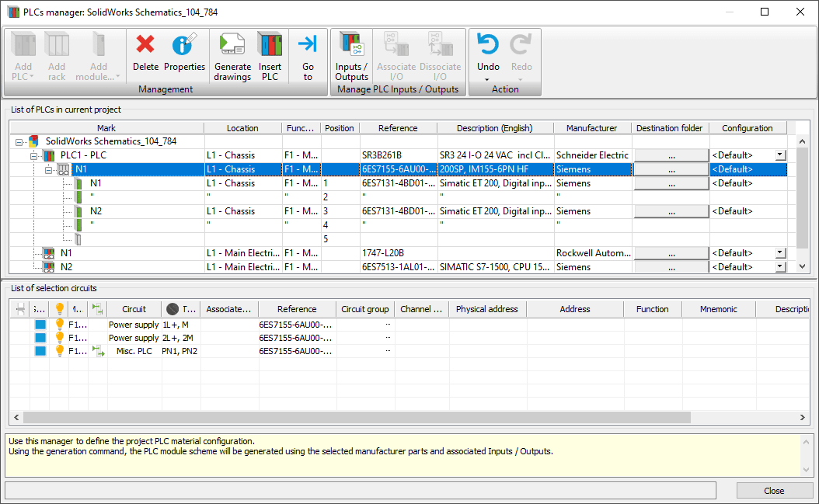Click the dark circle column header icon

point(173,309)
